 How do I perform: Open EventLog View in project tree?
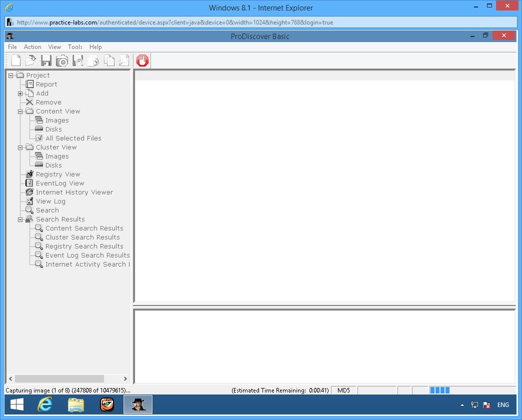pos(59,183)
